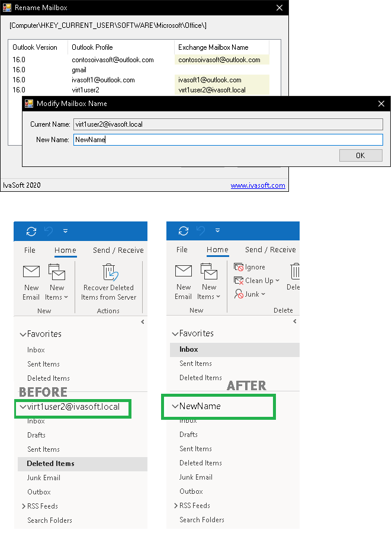The height and width of the screenshot is (540, 392).
Task: Click Undo arrow in AFTER Outlook toolbar
Action: click(x=201, y=230)
